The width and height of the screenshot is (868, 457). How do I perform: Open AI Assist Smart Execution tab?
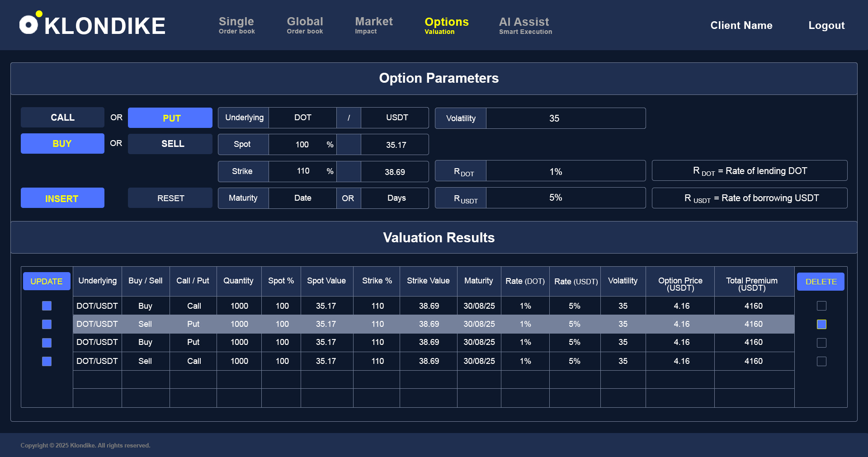(525, 25)
